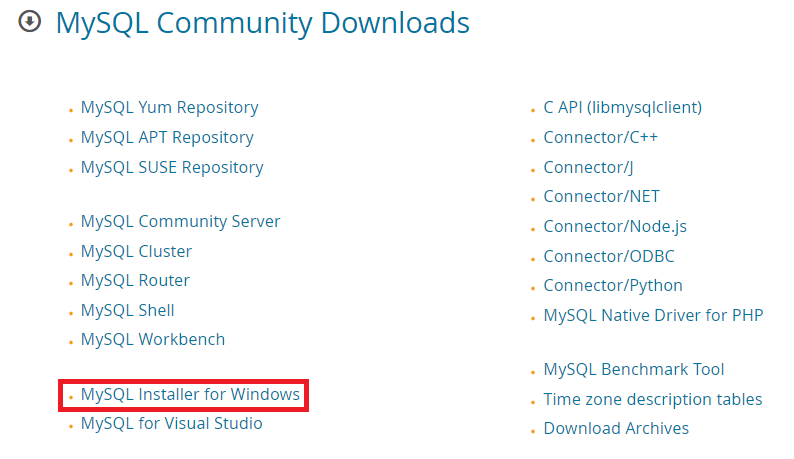Image resolution: width=794 pixels, height=459 pixels.
Task: Go to Connector/ODBC downloads
Action: click(609, 256)
